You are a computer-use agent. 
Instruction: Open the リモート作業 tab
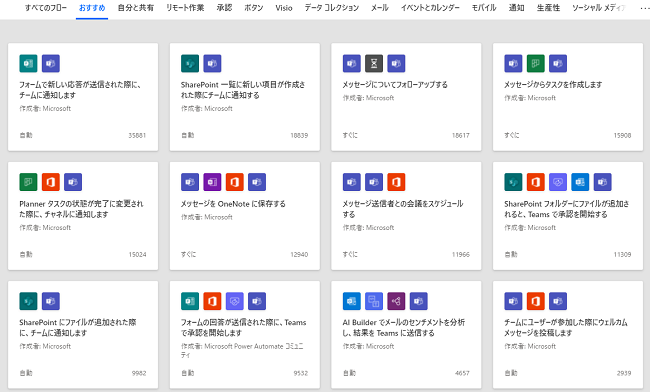point(185,8)
